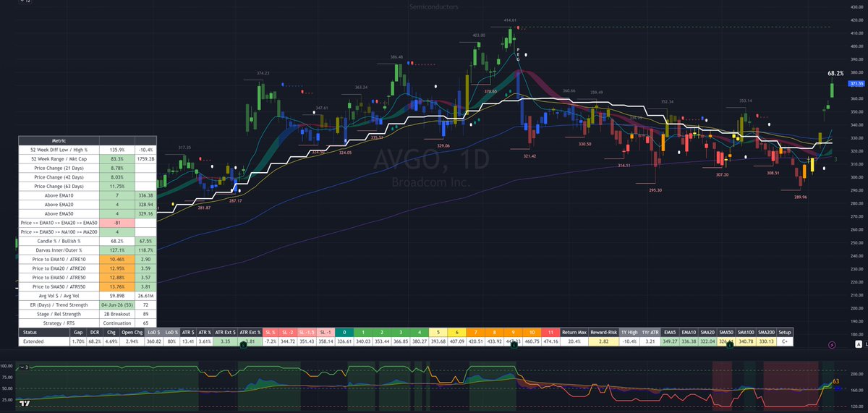The height and width of the screenshot is (413, 868).
Task: Click the 3.61% ATR % value
Action: coord(205,341)
